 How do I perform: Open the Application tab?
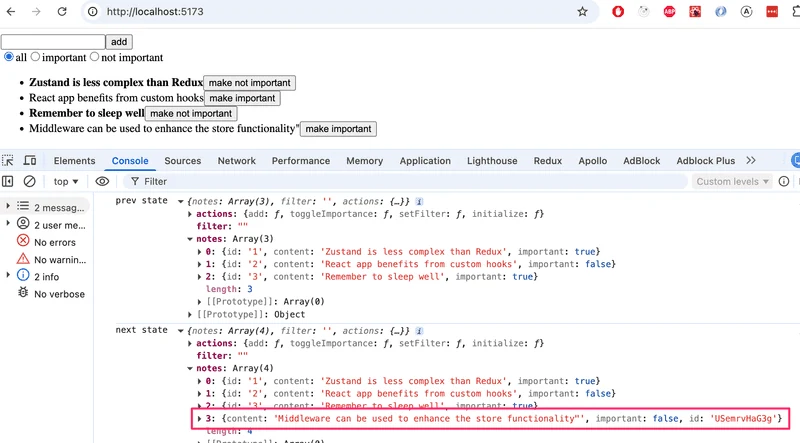425,161
